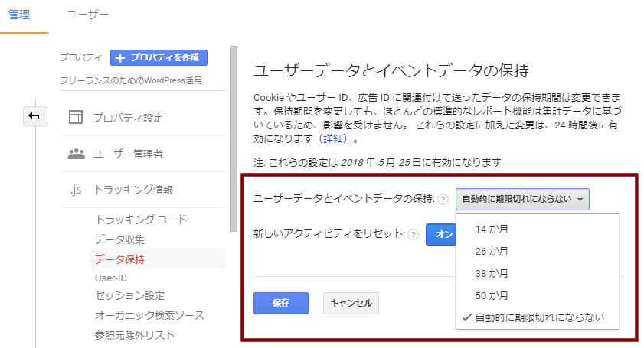644x348 pixels.
Task: Select the 50 か月 option
Action: click(x=492, y=295)
